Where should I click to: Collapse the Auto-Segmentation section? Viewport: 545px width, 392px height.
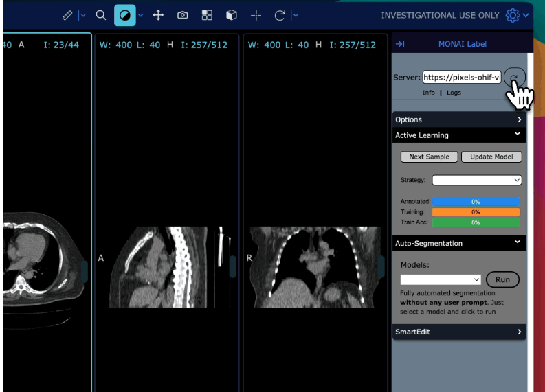[459, 243]
